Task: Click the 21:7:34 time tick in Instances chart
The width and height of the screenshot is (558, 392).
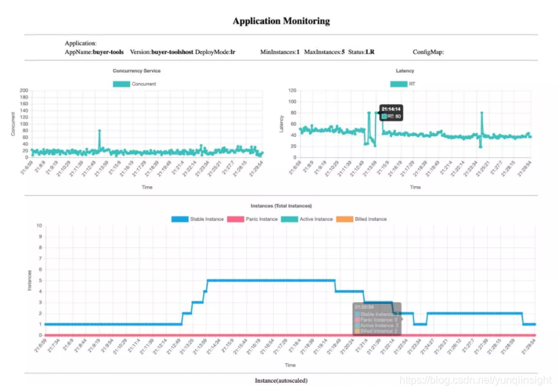Action: (x=55, y=345)
